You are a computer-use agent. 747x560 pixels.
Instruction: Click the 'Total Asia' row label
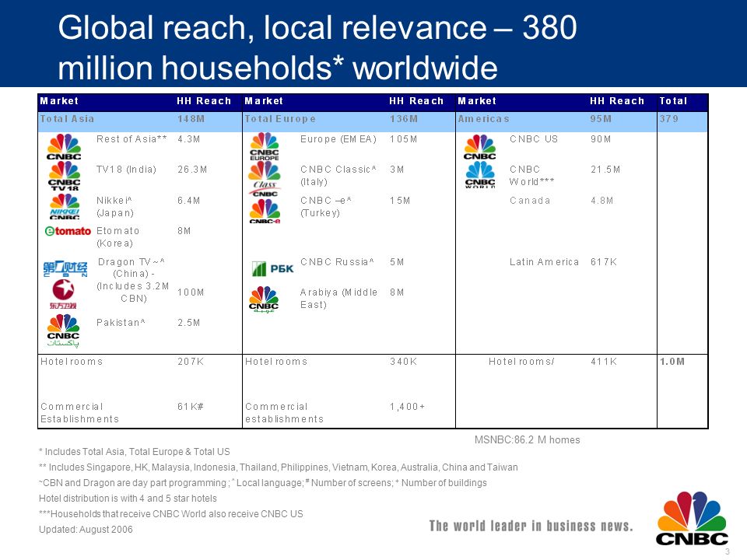point(67,118)
